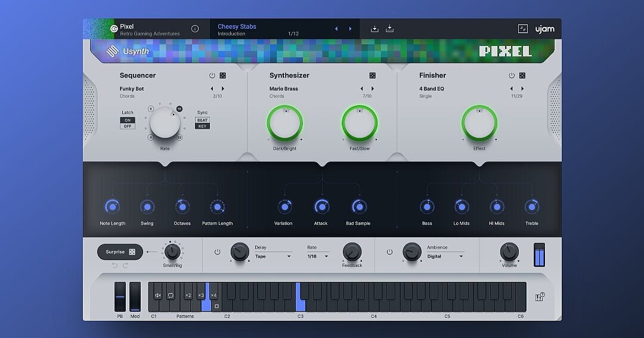Click the Finisher Effect knob
Screen dimensions: 644x338
click(x=479, y=123)
